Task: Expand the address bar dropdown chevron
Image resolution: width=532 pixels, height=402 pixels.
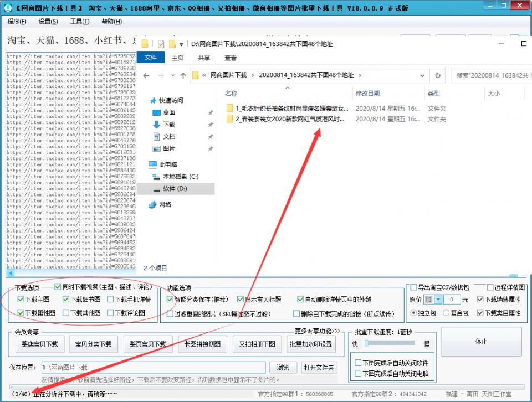Action: click(x=422, y=76)
